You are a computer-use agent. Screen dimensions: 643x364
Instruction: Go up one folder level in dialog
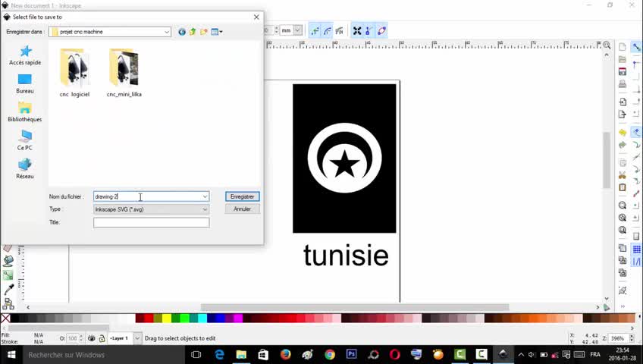193,32
